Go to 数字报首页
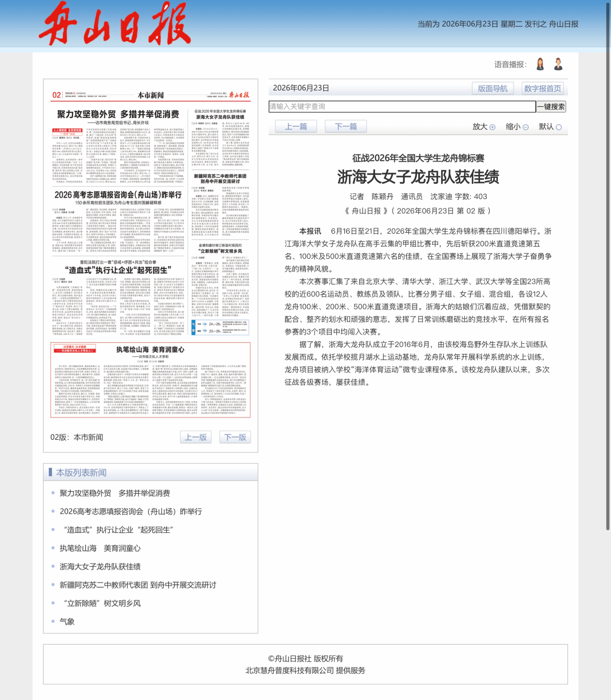Viewport: 611px width, 700px height. 542,89
